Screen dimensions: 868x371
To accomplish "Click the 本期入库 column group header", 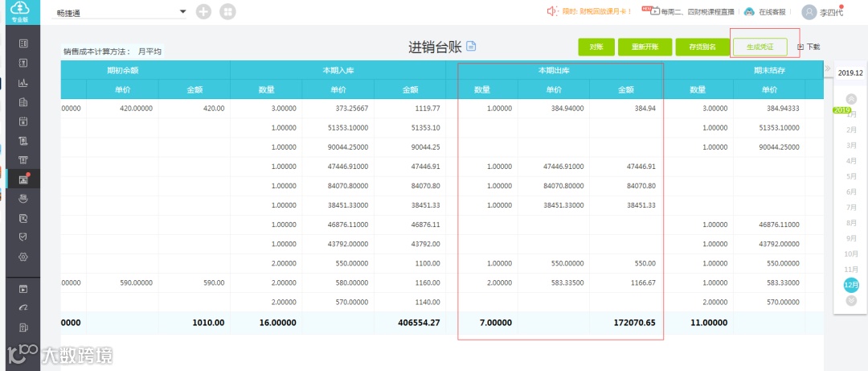I will point(338,71).
